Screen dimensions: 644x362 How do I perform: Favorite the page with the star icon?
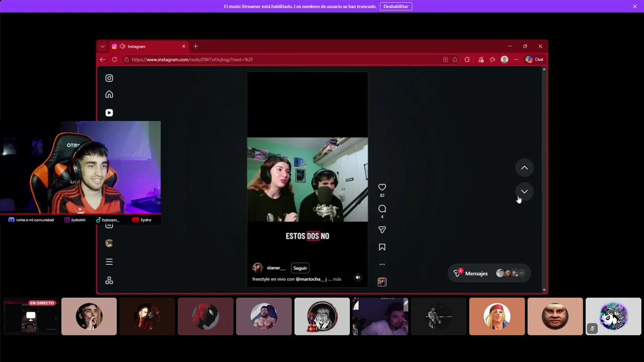click(x=455, y=59)
